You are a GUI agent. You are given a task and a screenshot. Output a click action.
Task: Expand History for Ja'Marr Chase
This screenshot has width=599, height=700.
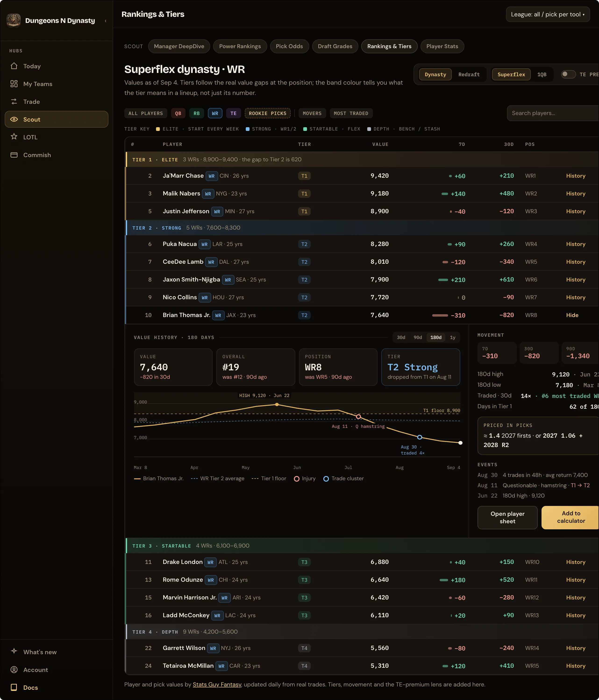(x=576, y=176)
